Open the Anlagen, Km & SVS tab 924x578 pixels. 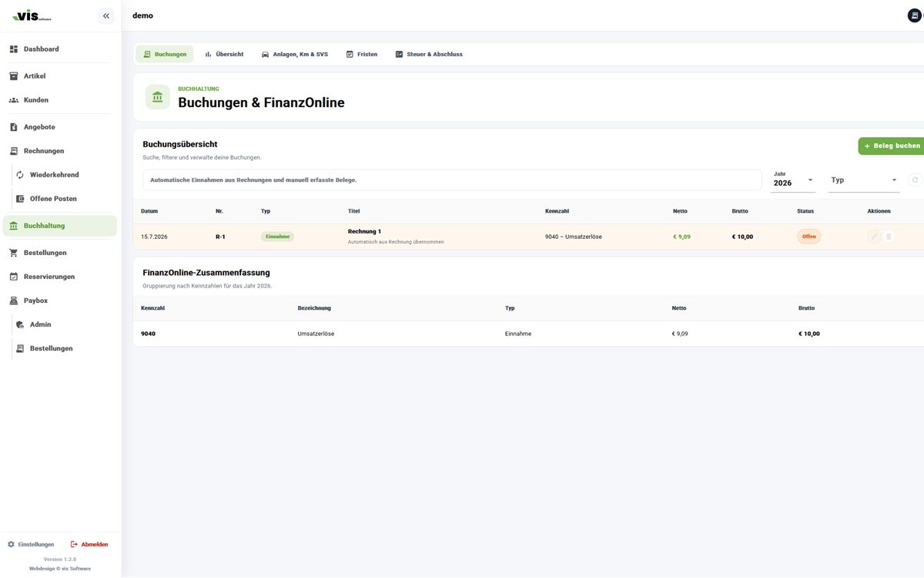295,54
